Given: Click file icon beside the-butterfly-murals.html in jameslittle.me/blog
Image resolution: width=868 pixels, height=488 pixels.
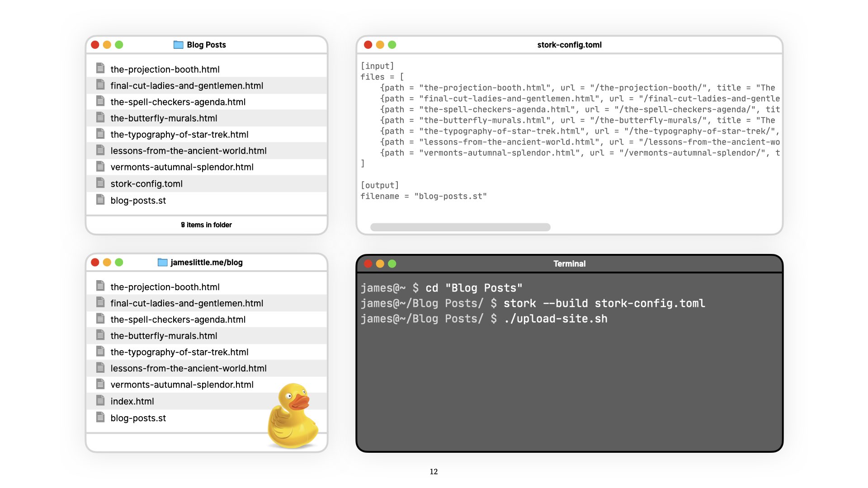Looking at the screenshot, I should 100,335.
